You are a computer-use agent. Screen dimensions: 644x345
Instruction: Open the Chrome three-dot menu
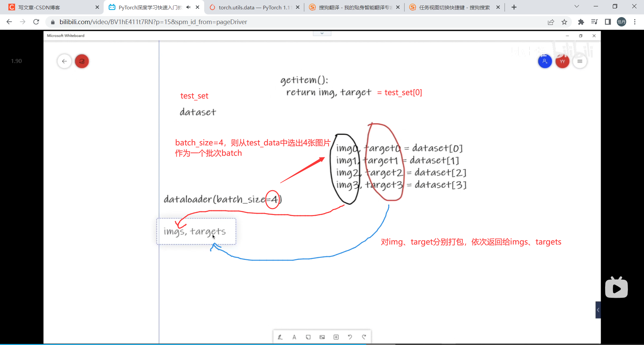click(635, 22)
